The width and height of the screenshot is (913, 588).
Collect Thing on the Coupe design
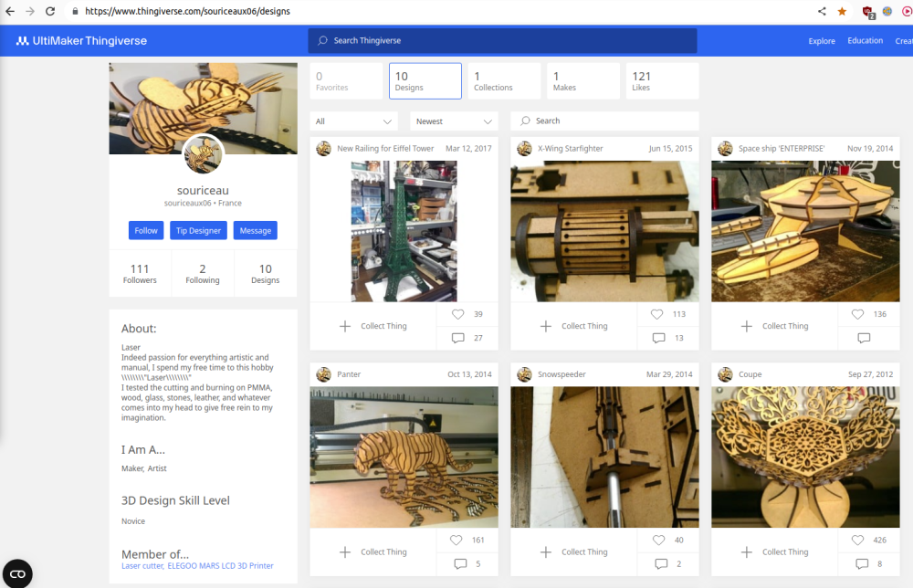[x=774, y=551]
